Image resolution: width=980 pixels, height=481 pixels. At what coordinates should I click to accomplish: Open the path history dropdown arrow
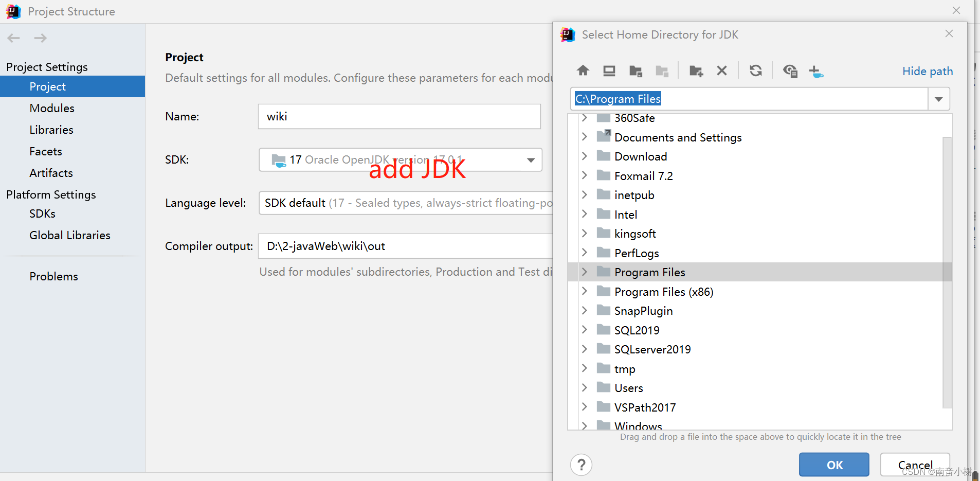click(x=939, y=99)
